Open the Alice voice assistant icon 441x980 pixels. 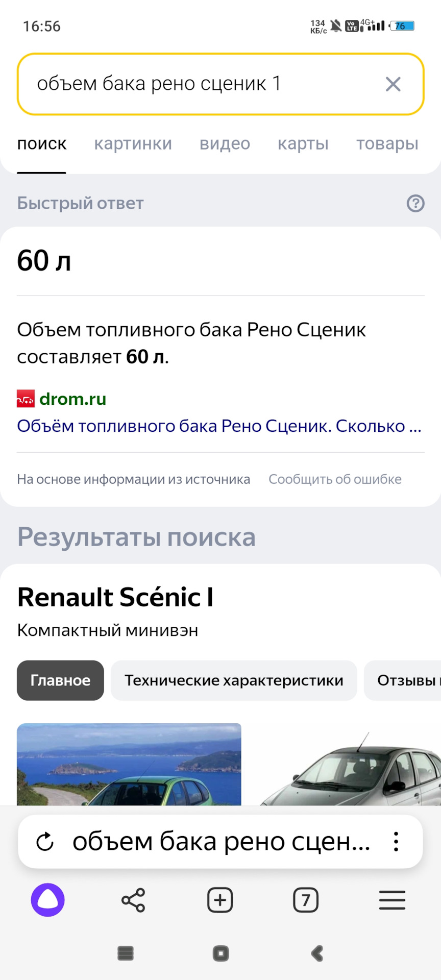pos(48,900)
